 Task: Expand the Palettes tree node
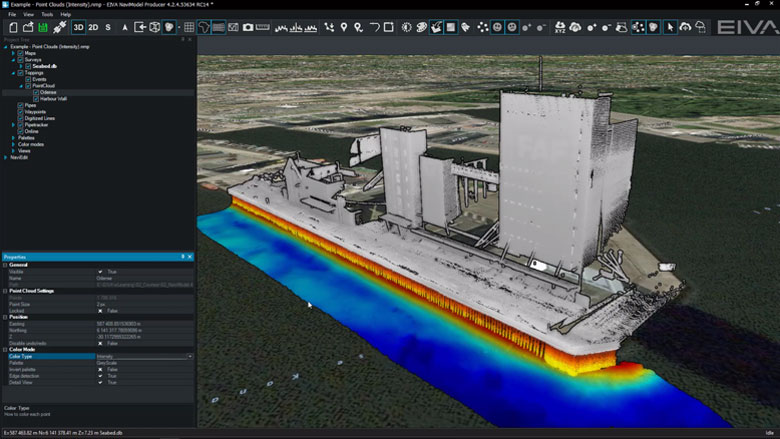point(13,138)
